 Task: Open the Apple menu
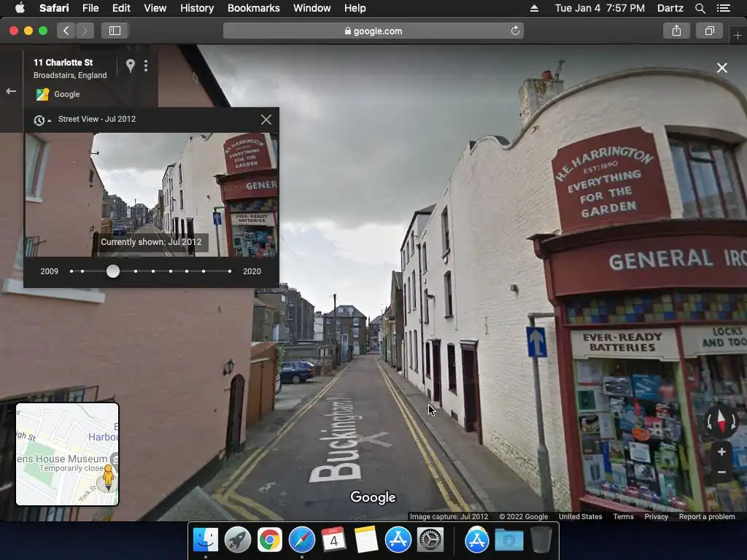20,8
